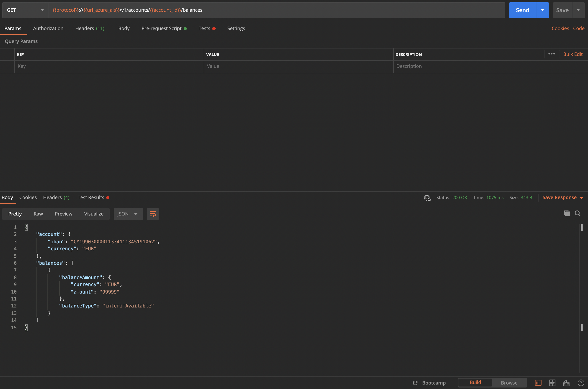Image resolution: width=588 pixels, height=389 pixels.
Task: Click the Bulk Edit link
Action: [573, 54]
